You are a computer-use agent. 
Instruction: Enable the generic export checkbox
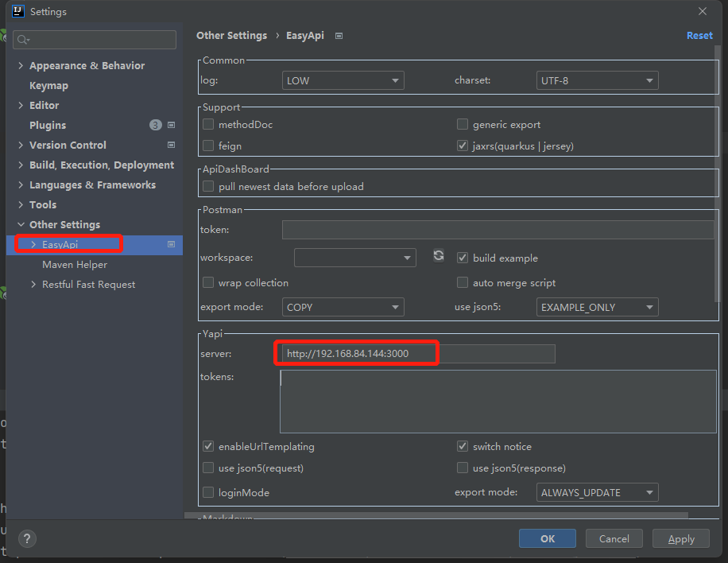[463, 124]
